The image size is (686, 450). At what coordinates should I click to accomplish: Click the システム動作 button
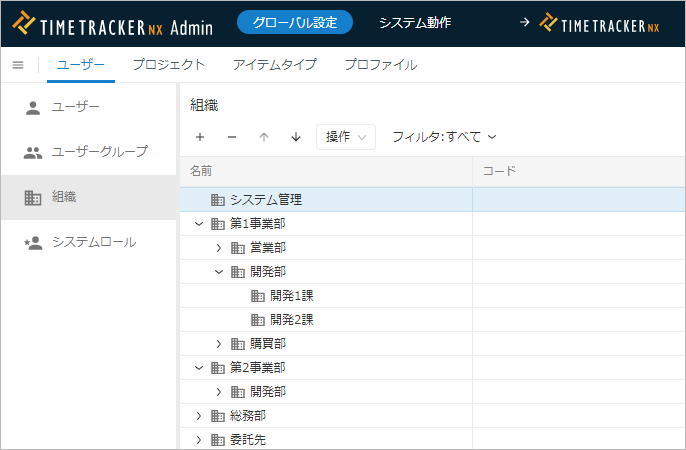point(415,22)
